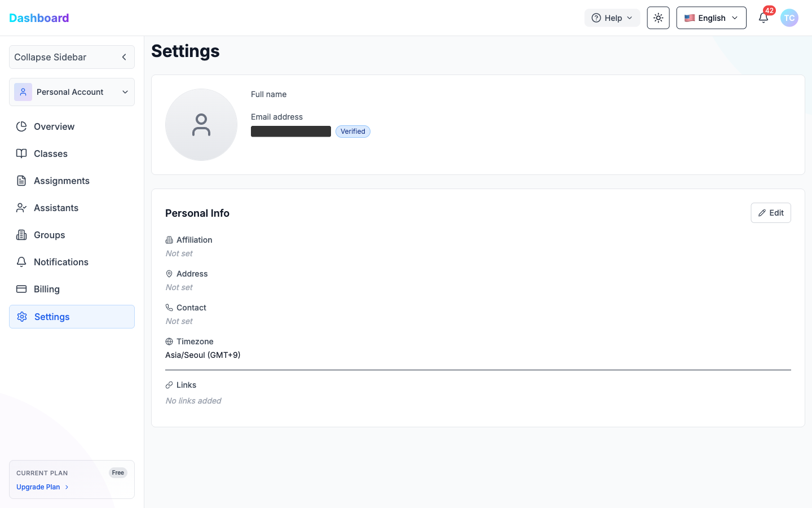The height and width of the screenshot is (508, 812).
Task: Click the TC user avatar
Action: 789,18
